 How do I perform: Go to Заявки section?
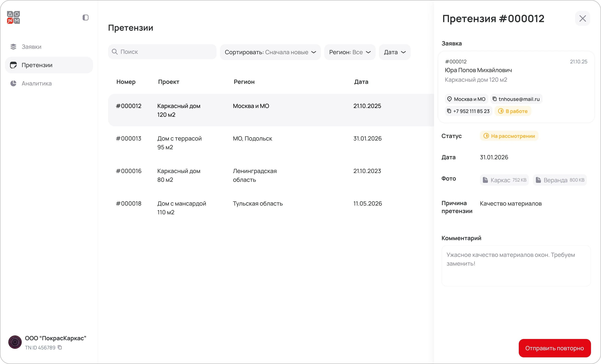point(49,46)
